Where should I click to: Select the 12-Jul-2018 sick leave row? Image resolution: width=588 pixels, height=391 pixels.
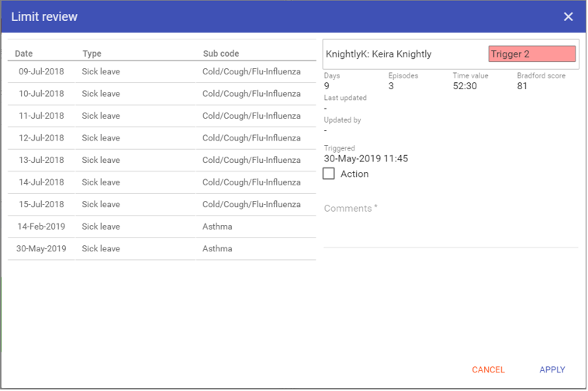(x=161, y=138)
